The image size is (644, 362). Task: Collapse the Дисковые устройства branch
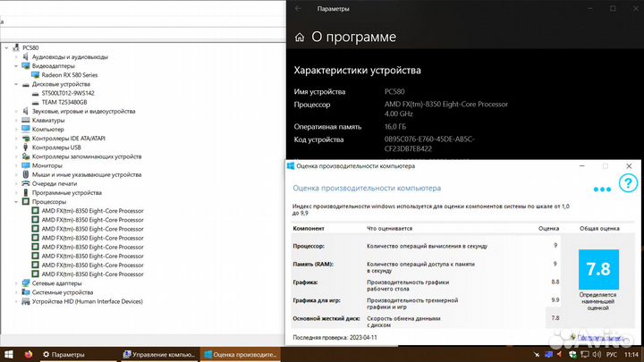click(16, 84)
